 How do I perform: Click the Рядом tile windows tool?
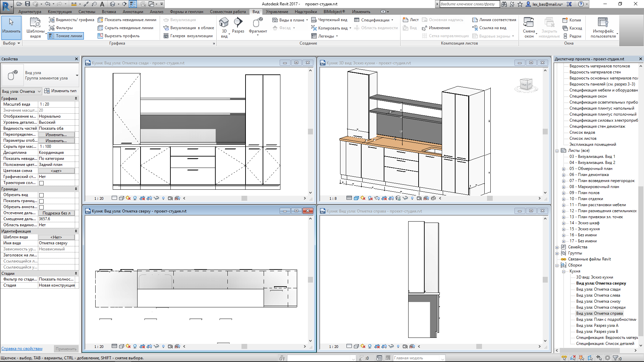(x=572, y=36)
